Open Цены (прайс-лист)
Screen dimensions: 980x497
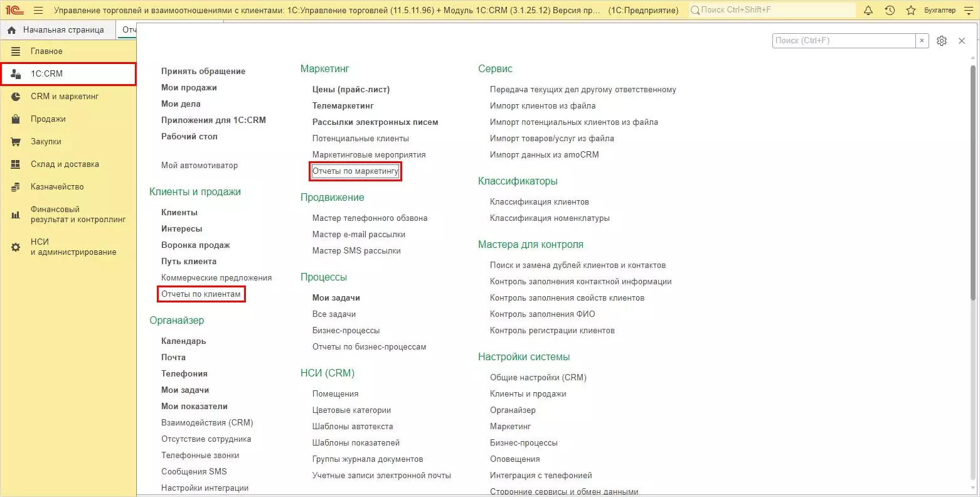351,89
